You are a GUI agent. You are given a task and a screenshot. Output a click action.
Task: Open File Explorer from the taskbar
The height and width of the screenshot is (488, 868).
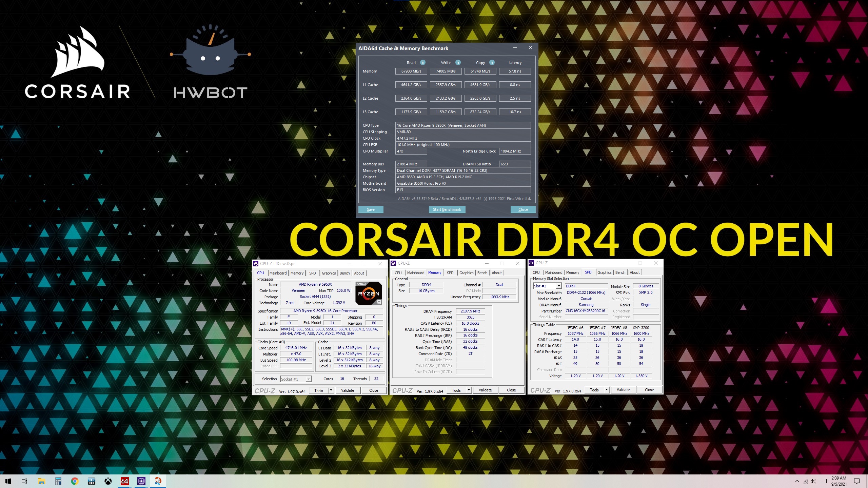(x=41, y=481)
